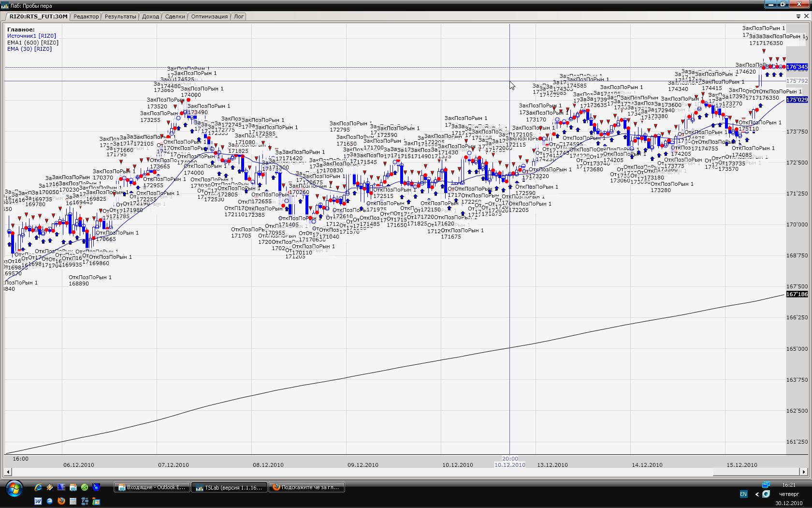Select the EMA (30) [RIZ0] legend entry
The width and height of the screenshot is (812, 508).
[x=29, y=49]
